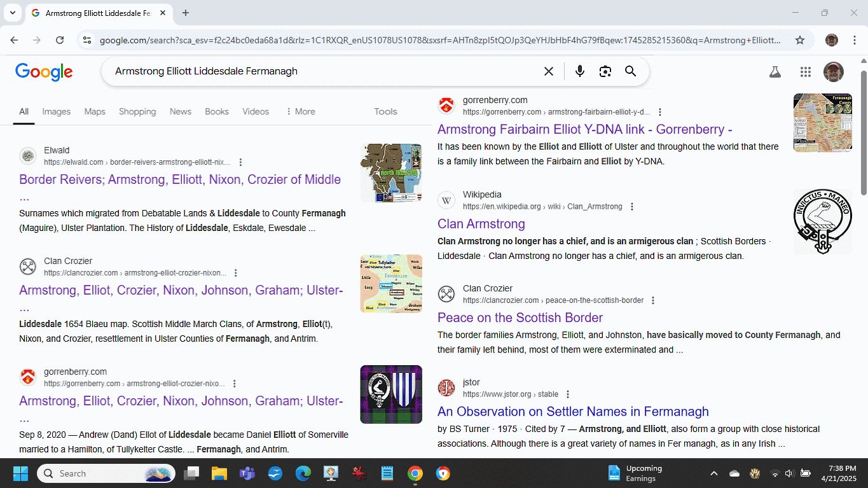
Task: Switch to Books results
Action: pyautogui.click(x=217, y=111)
